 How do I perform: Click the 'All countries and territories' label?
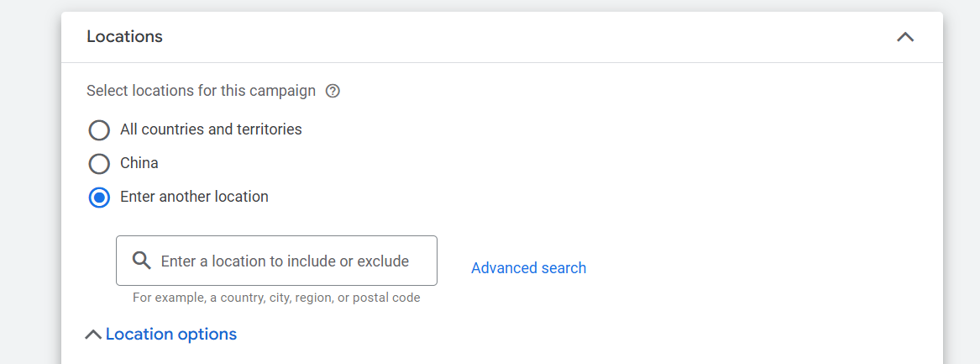point(211,129)
